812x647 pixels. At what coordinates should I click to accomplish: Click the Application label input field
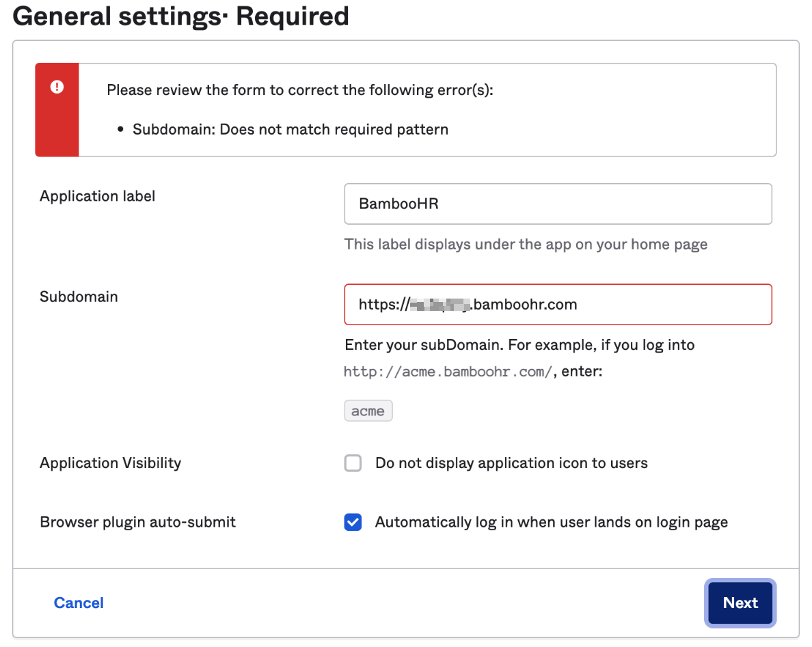pos(557,204)
